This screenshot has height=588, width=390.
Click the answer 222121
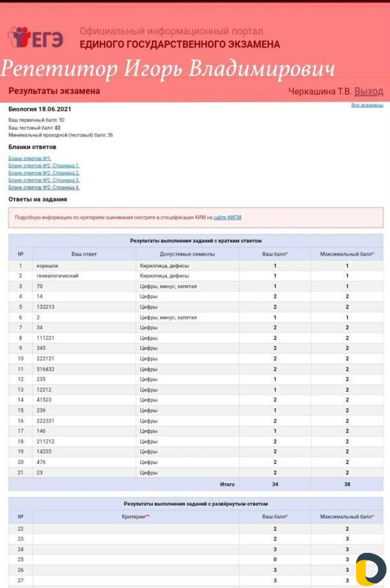[x=45, y=359]
